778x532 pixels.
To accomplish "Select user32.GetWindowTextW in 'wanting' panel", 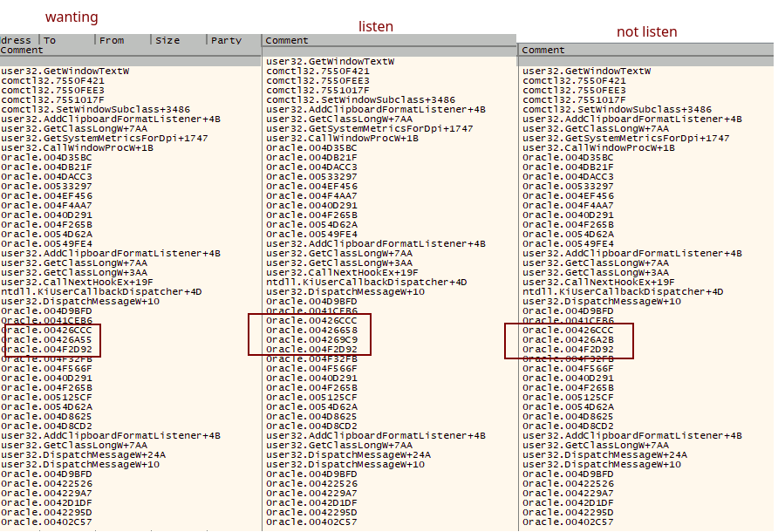I will [65, 71].
